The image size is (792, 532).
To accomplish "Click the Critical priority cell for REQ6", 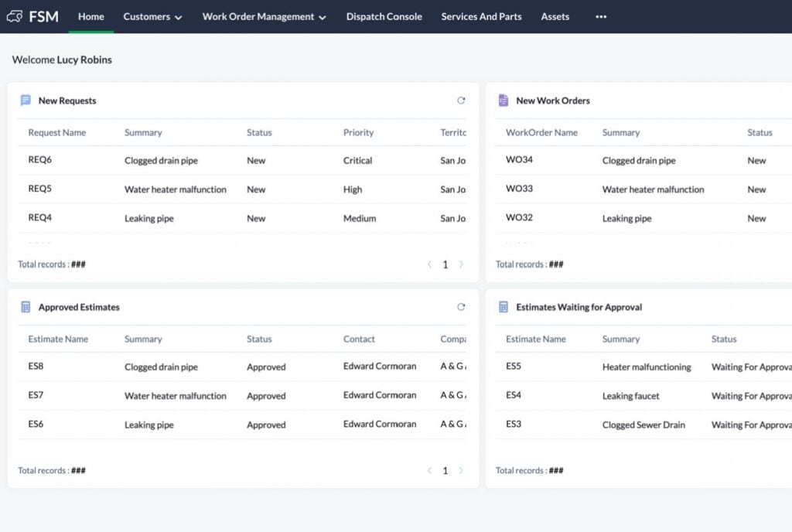I will pyautogui.click(x=357, y=160).
